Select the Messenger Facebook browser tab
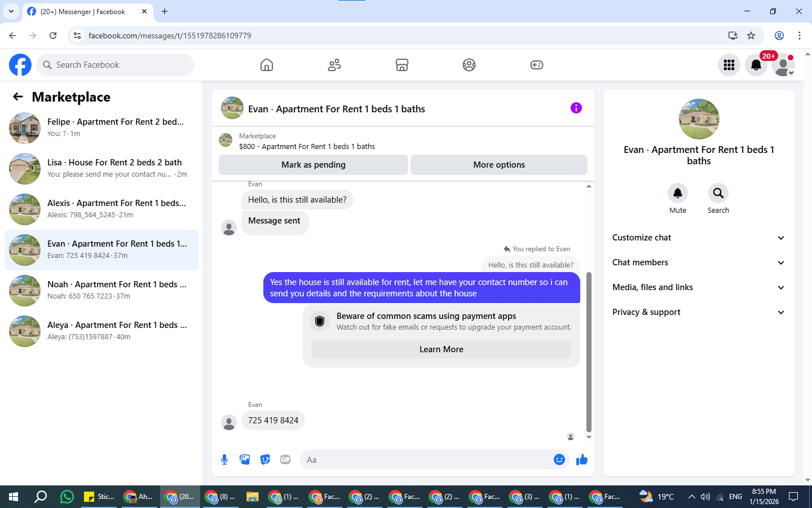This screenshot has width=812, height=508. point(87,12)
